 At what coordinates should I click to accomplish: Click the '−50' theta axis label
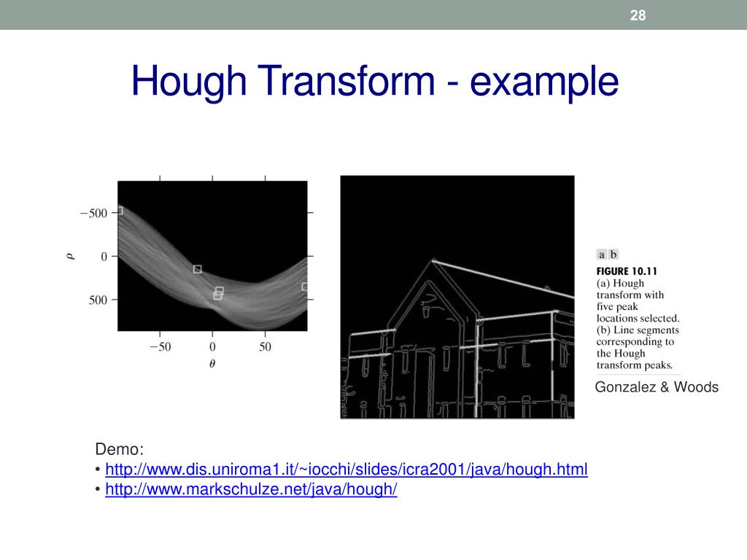click(x=160, y=346)
